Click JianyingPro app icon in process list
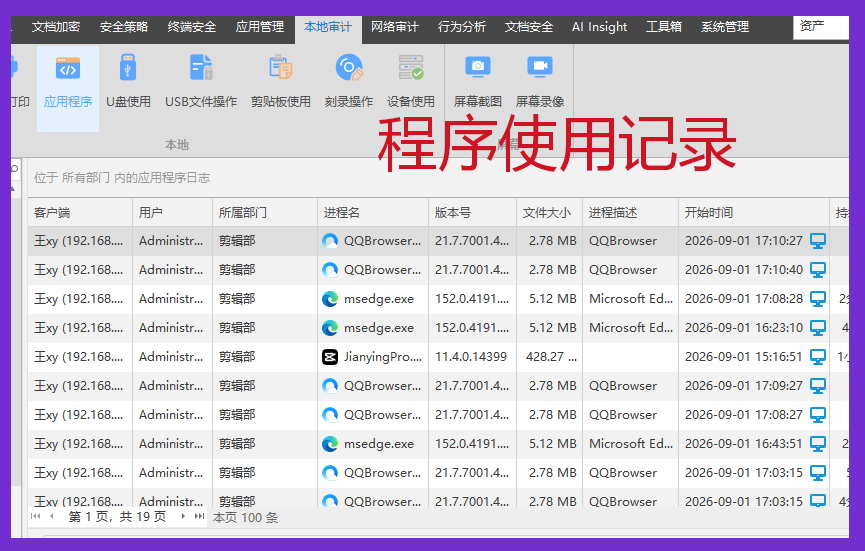Image resolution: width=865 pixels, height=551 pixels. pos(330,357)
